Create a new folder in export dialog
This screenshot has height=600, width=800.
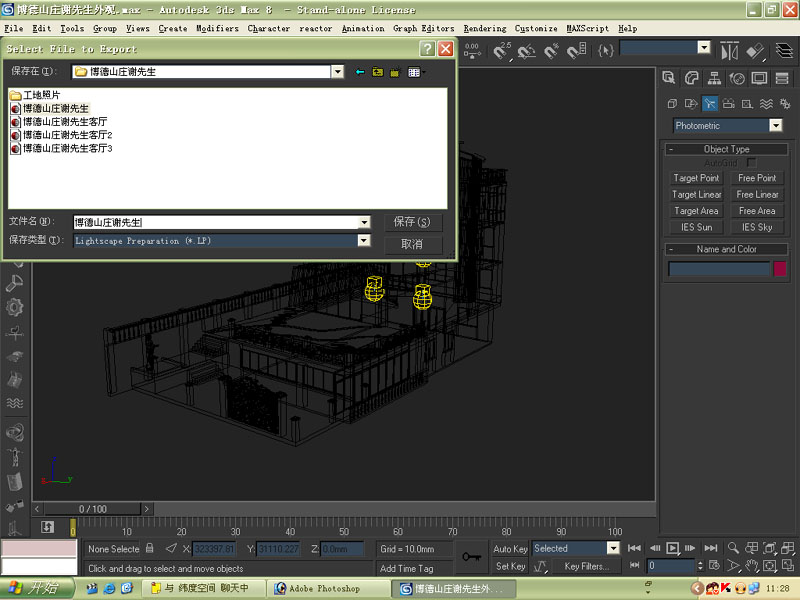click(394, 72)
